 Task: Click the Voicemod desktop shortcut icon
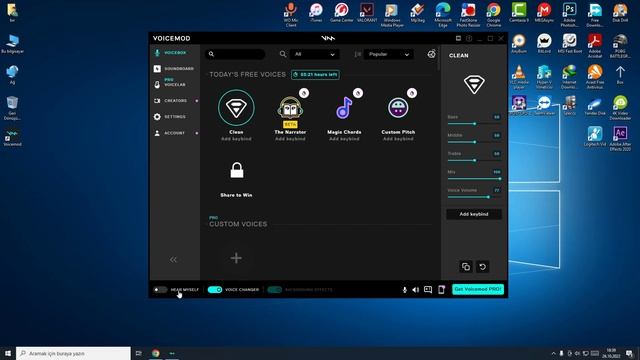(x=12, y=138)
